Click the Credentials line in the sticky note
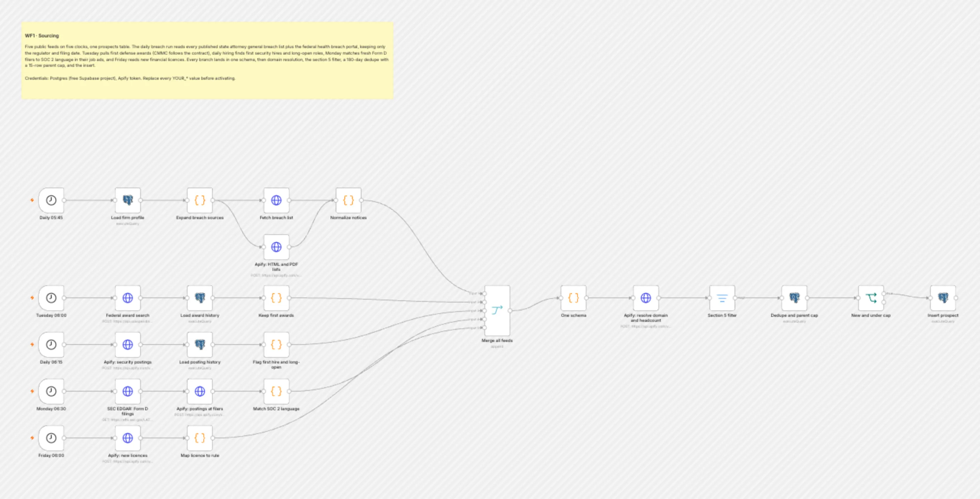Image resolution: width=980 pixels, height=499 pixels. (130, 78)
